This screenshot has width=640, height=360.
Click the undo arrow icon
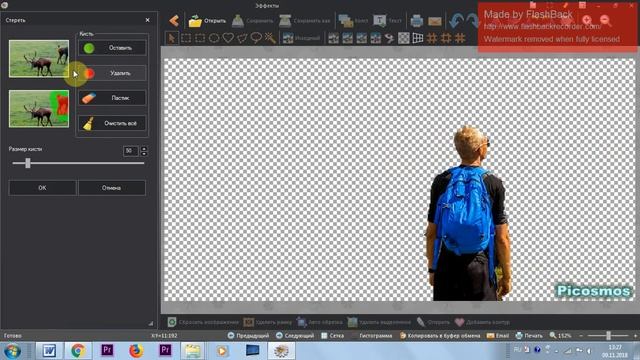[456, 21]
